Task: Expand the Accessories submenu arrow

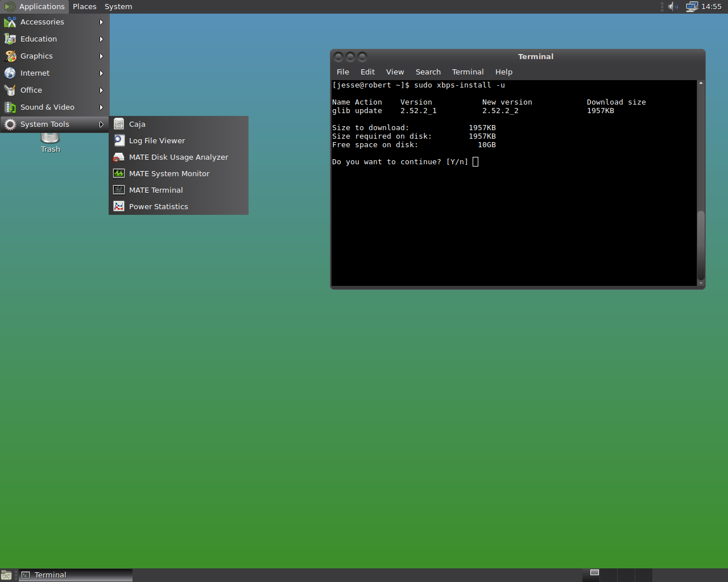Action: pyautogui.click(x=101, y=22)
